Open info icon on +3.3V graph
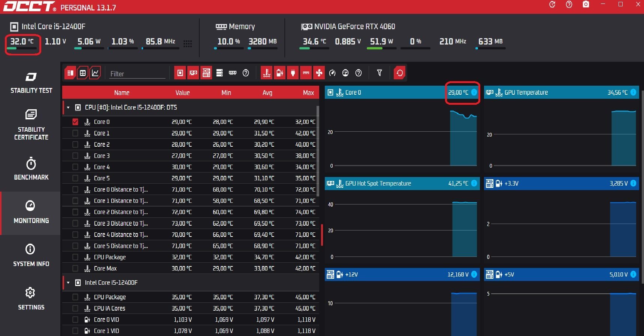Image resolution: width=644 pixels, height=336 pixels. point(633,183)
